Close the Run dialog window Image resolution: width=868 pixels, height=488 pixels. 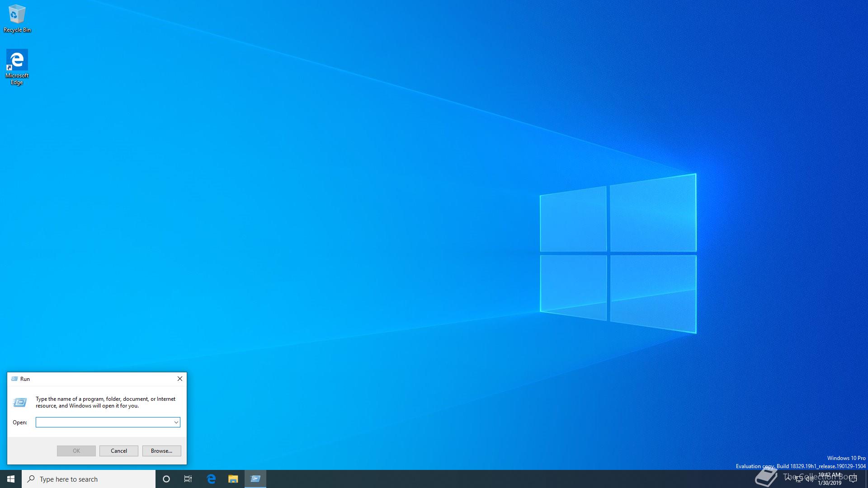[179, 379]
